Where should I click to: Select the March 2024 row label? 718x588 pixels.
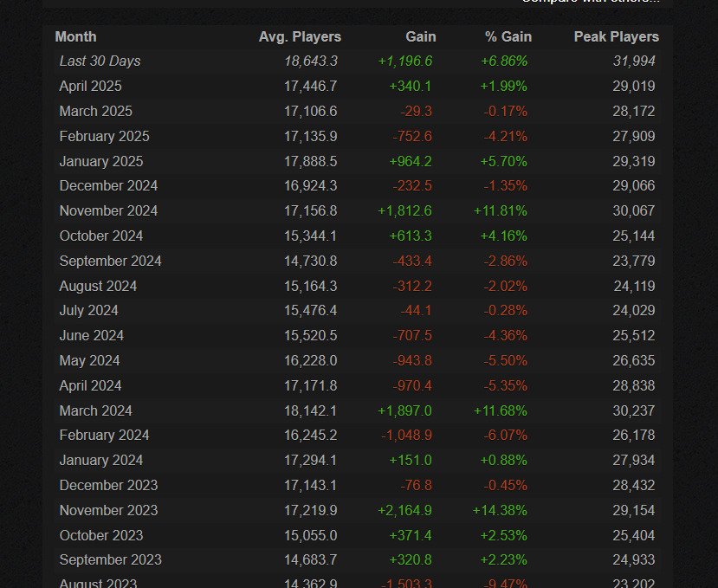95,410
